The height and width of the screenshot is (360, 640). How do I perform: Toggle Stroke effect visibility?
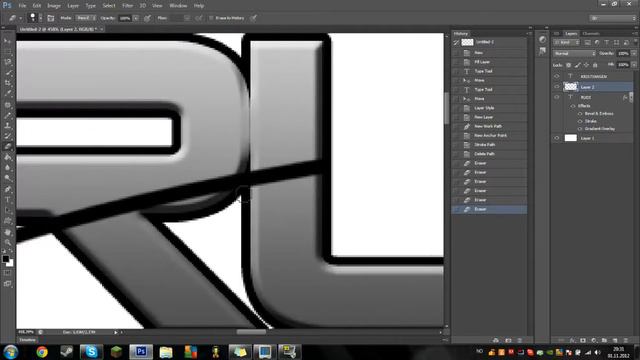[x=580, y=121]
